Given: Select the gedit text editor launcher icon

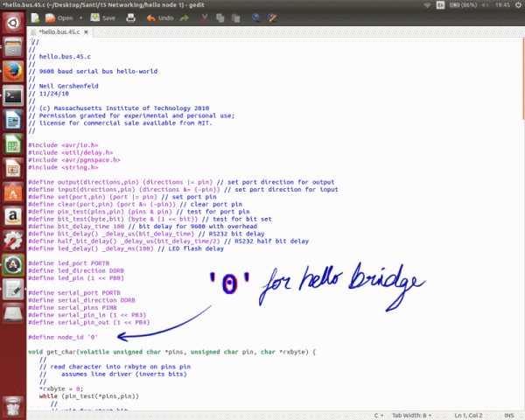Looking at the screenshot, I should pyautogui.click(x=13, y=290).
